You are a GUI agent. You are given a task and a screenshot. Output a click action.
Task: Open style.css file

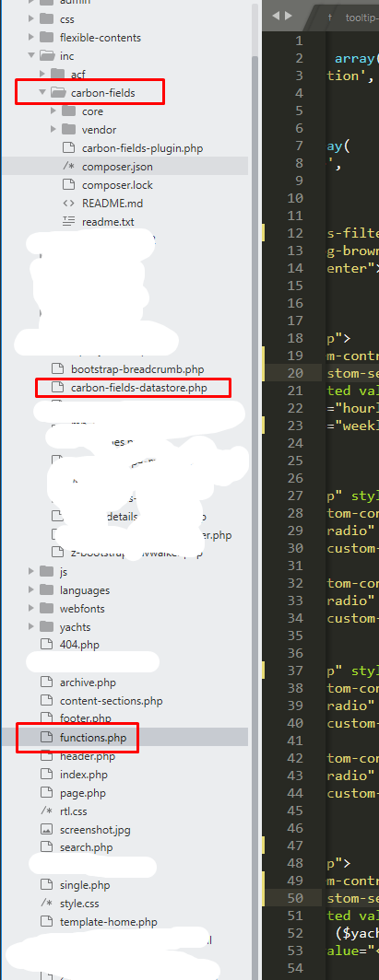(79, 904)
